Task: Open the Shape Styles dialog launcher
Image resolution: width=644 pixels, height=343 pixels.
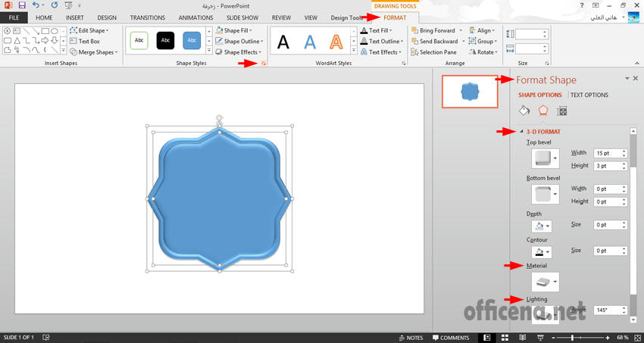Action: [263, 64]
